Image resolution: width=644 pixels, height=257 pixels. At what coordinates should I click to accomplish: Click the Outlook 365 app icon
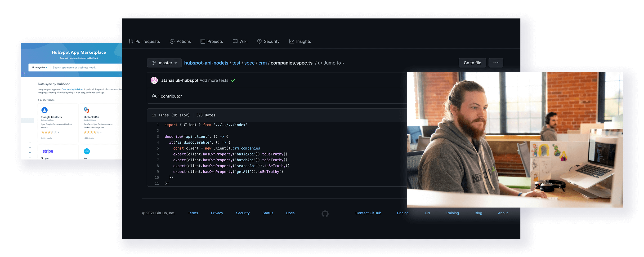pyautogui.click(x=86, y=110)
